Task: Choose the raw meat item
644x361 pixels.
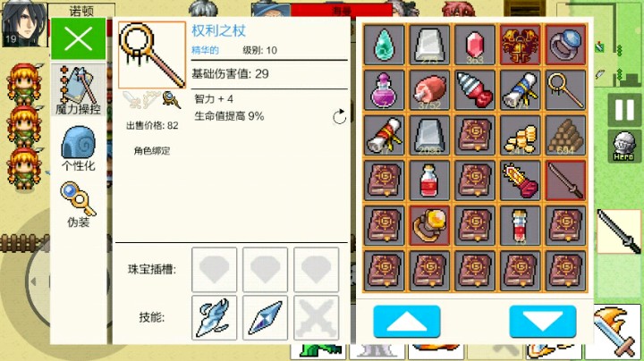Action: [429, 90]
